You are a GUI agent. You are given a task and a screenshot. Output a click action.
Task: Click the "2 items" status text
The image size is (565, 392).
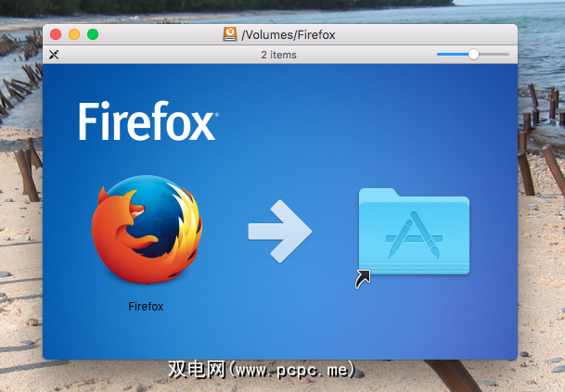pos(279,55)
